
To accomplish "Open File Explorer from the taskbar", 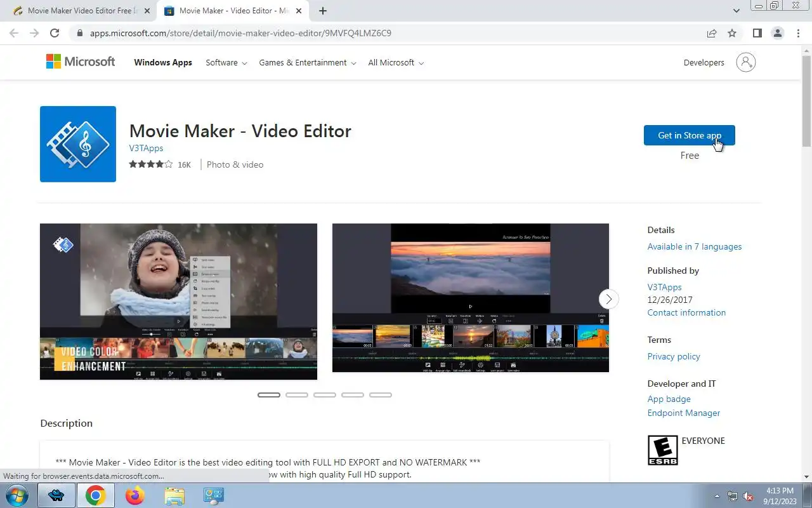I will pos(174,495).
